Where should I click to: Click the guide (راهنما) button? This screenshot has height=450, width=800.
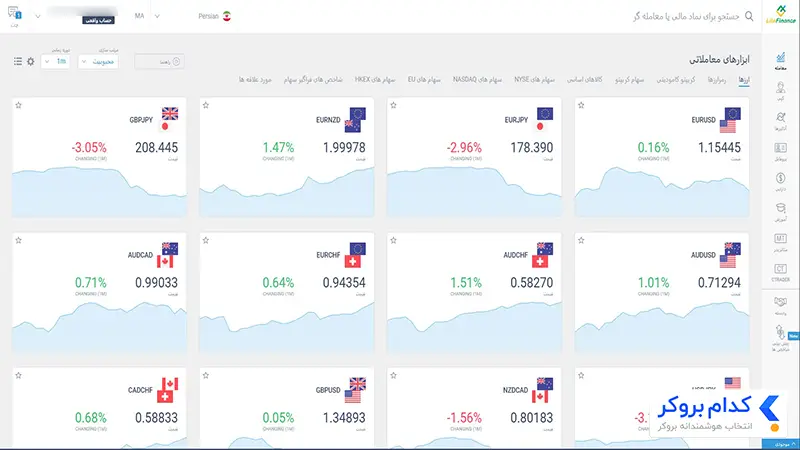159,62
